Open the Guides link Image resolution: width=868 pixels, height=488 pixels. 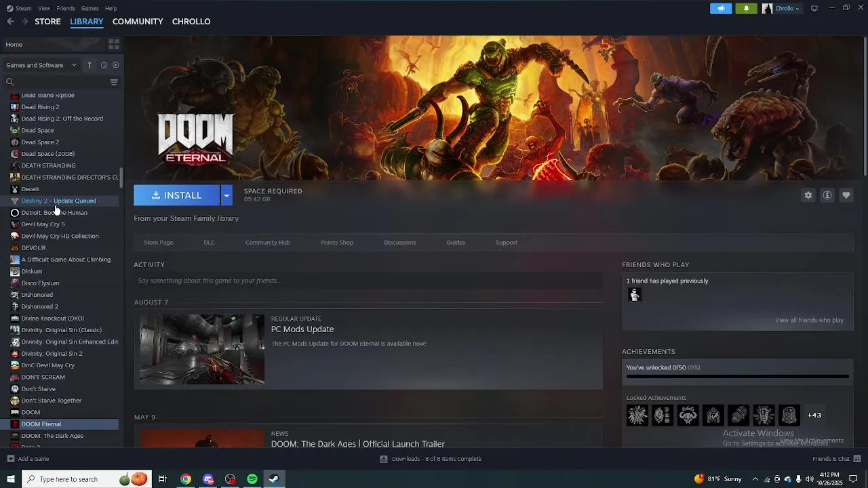456,243
